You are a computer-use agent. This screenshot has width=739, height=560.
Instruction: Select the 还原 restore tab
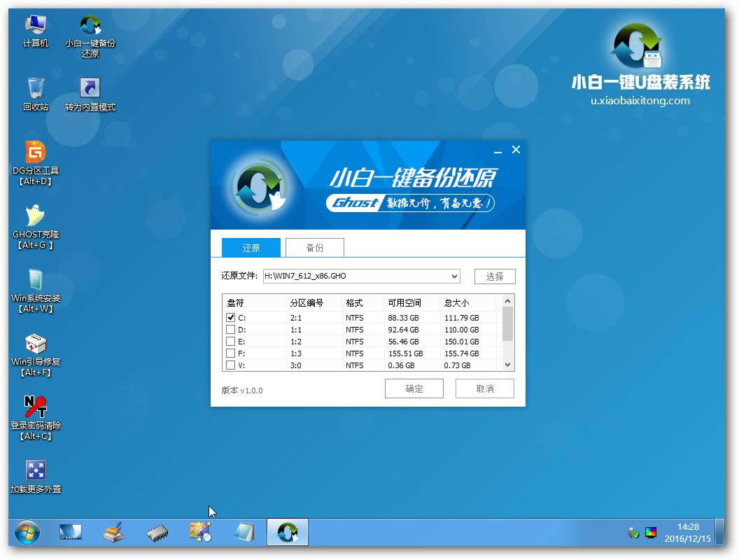coord(251,247)
